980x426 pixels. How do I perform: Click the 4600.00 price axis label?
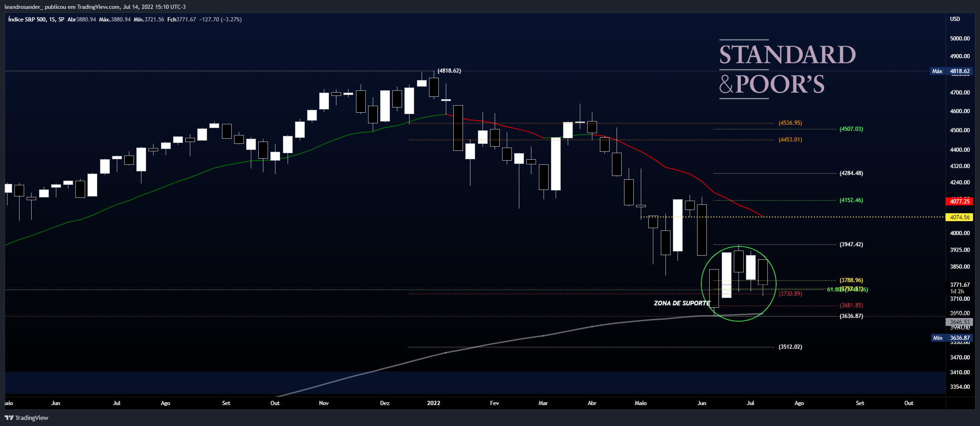point(960,111)
